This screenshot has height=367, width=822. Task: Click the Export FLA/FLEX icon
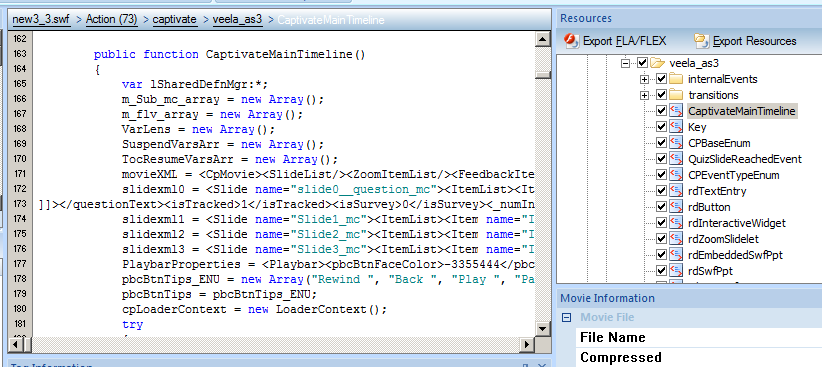[572, 40]
